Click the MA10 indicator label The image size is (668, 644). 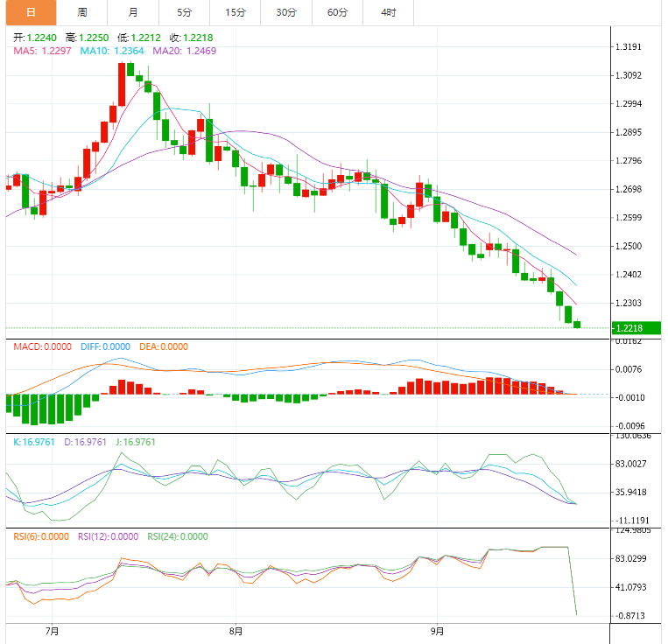click(113, 52)
